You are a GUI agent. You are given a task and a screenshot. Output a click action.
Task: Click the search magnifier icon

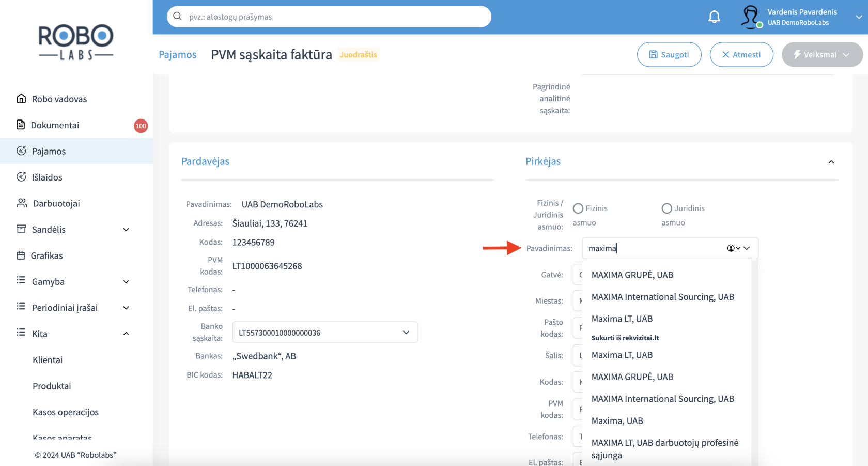pyautogui.click(x=178, y=17)
